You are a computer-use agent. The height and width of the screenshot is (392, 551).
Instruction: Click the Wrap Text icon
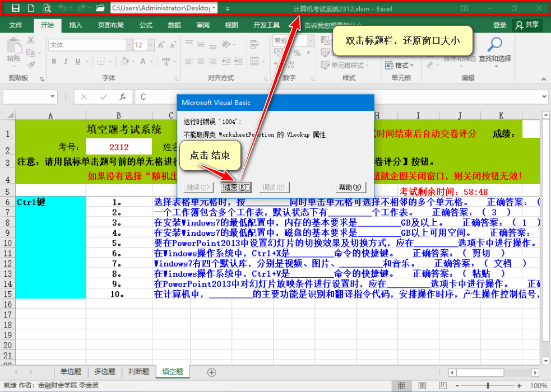(x=254, y=44)
